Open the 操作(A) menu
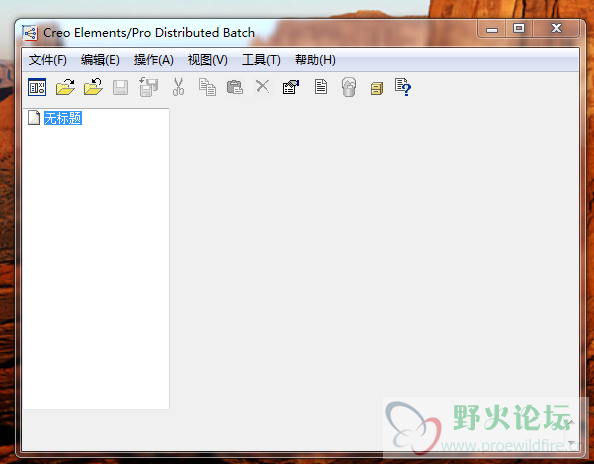This screenshot has height=464, width=594. [x=153, y=60]
